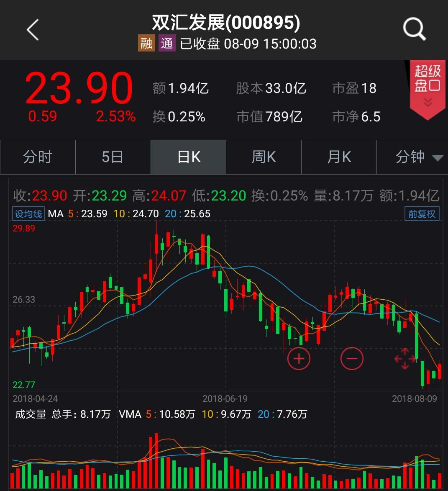The height and width of the screenshot is (491, 448).
Task: Expand the 超级盘口 red ribbon
Action: tap(427, 88)
